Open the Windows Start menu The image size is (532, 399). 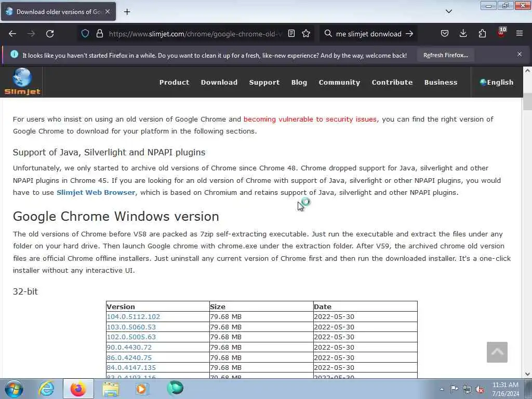click(14, 389)
